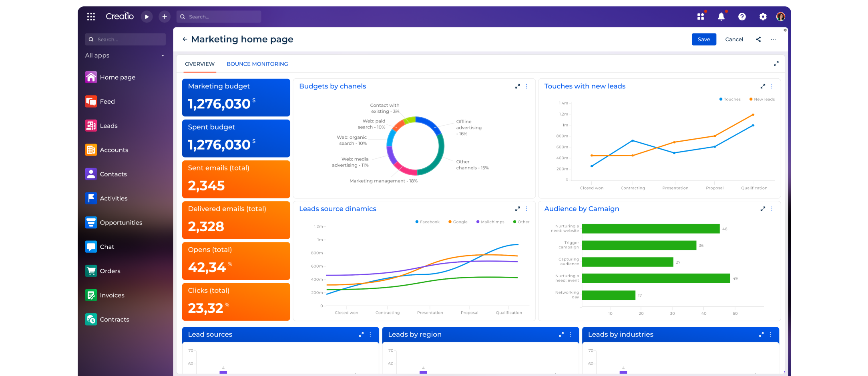
Task: Open system settings gear icon
Action: point(763,17)
